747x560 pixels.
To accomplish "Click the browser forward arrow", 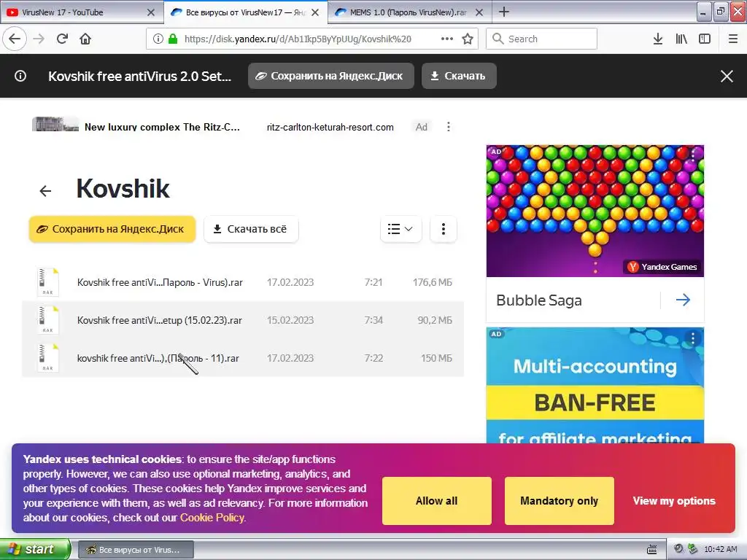I will pos(39,39).
